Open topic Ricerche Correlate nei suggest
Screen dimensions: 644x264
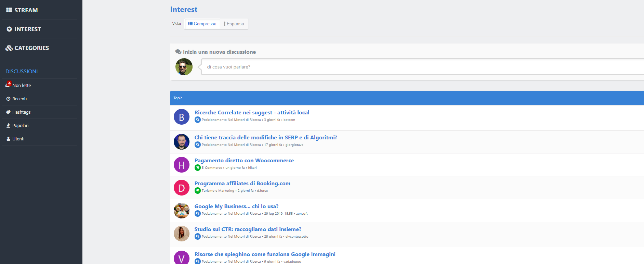[252, 112]
